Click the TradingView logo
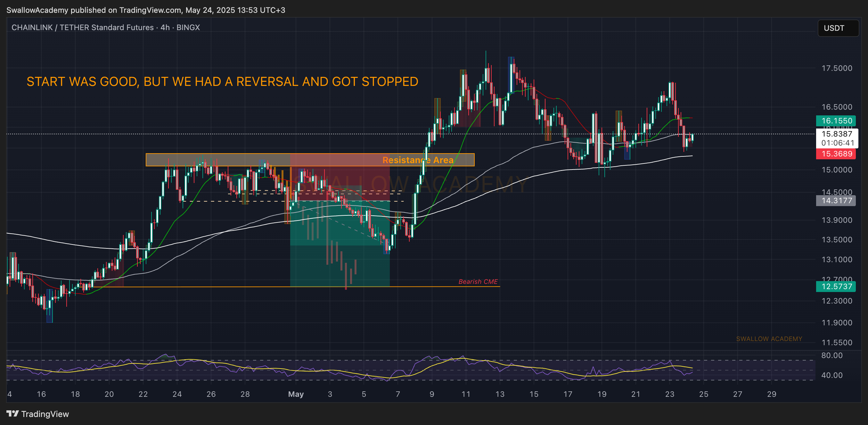868x425 pixels. (x=37, y=414)
